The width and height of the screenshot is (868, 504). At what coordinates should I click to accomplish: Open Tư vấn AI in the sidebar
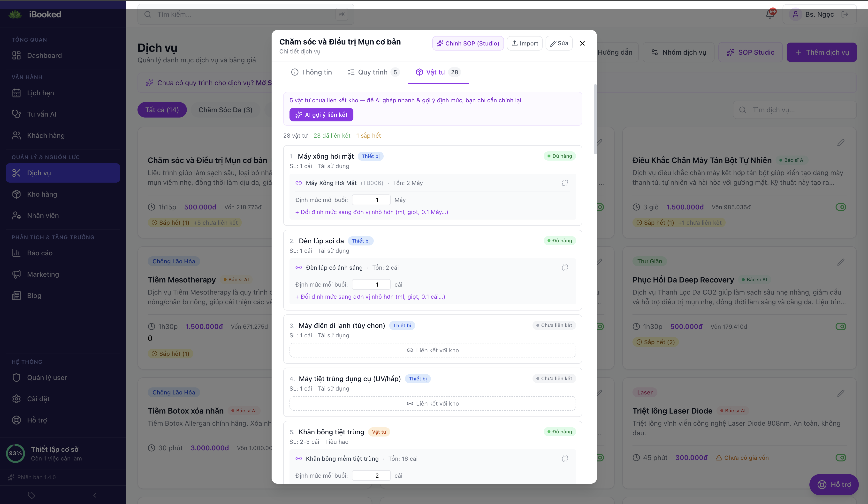tap(63, 114)
